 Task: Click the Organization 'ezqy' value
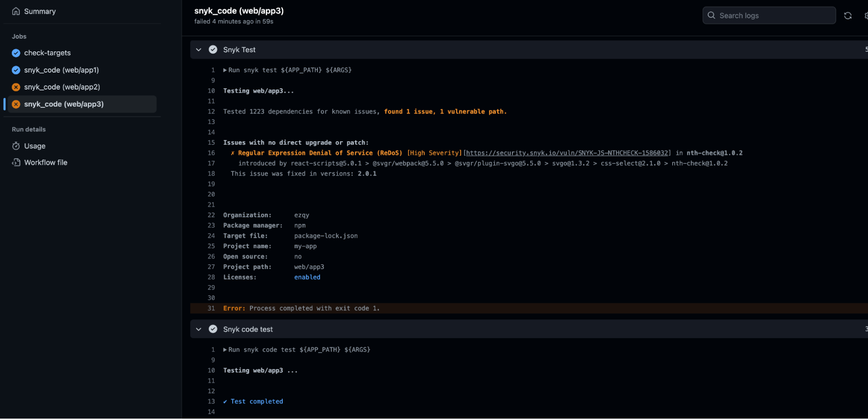pos(301,215)
